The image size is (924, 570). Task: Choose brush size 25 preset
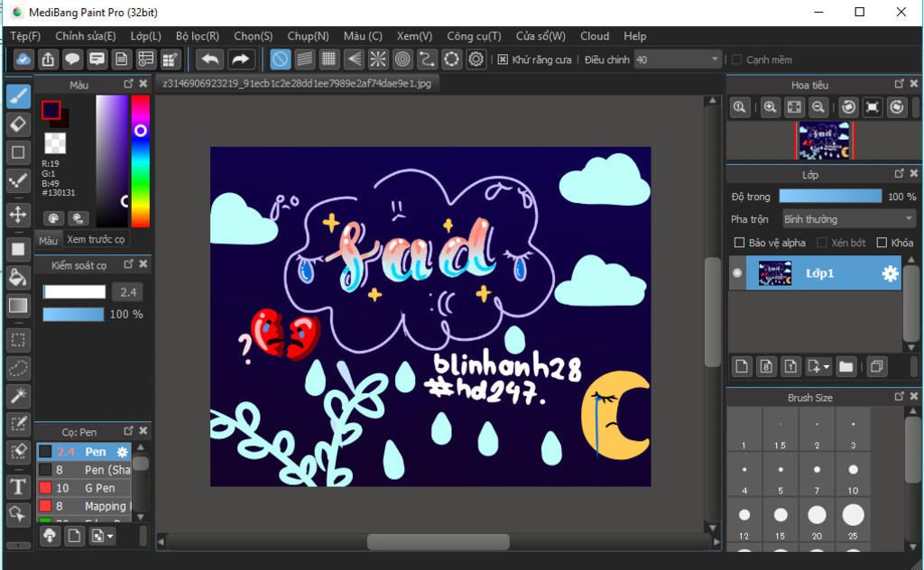(853, 521)
